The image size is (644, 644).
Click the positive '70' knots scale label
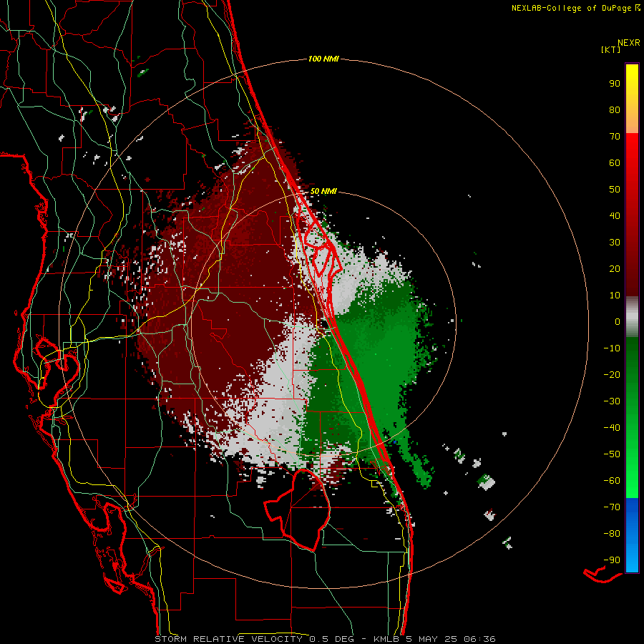(x=615, y=137)
